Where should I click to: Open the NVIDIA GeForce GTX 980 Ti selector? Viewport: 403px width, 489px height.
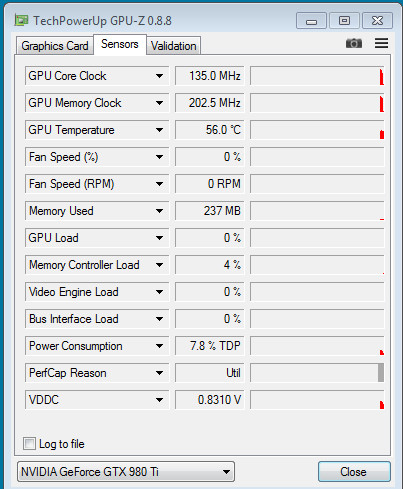(126, 472)
